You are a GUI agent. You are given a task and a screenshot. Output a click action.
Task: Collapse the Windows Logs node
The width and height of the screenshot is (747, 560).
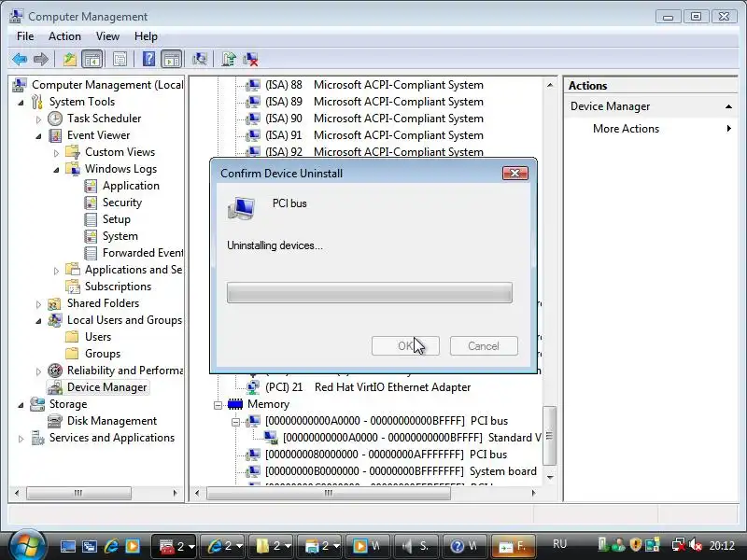56,170
